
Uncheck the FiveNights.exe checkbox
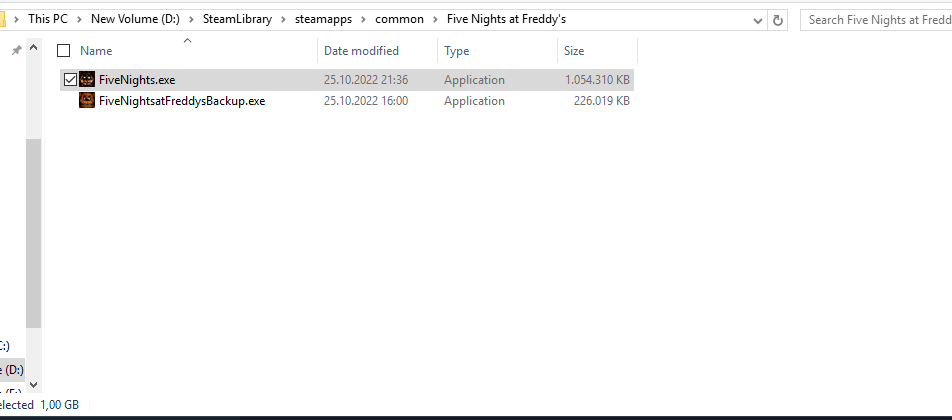coord(69,80)
